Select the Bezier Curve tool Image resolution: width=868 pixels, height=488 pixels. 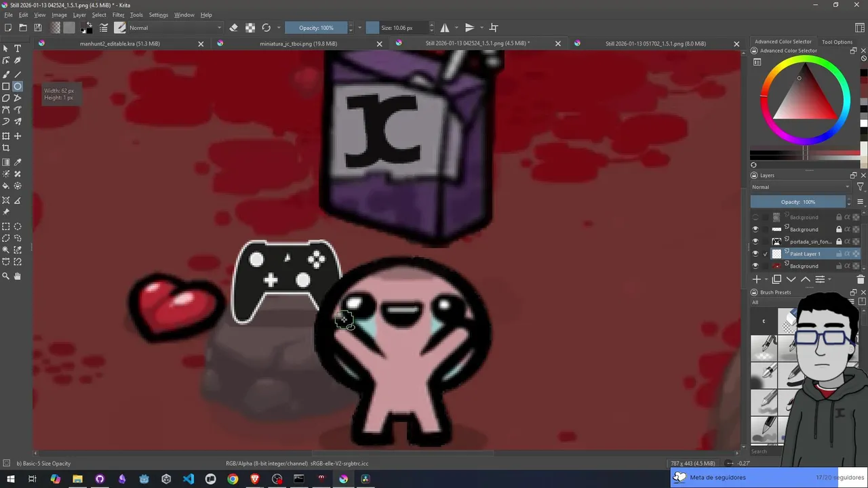(x=6, y=110)
